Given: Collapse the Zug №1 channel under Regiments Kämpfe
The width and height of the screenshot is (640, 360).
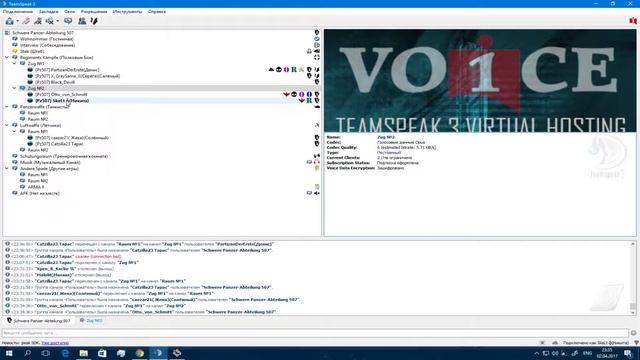Looking at the screenshot, I should [15, 64].
